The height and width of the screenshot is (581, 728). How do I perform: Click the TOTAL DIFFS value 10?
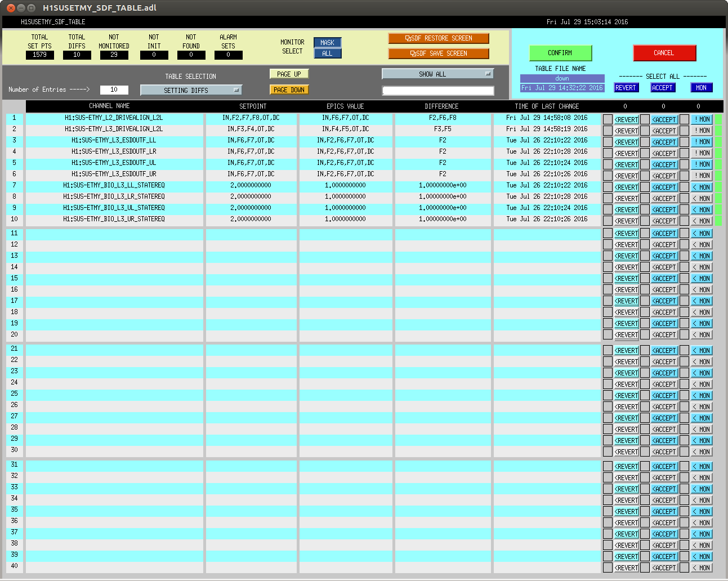tap(77, 55)
